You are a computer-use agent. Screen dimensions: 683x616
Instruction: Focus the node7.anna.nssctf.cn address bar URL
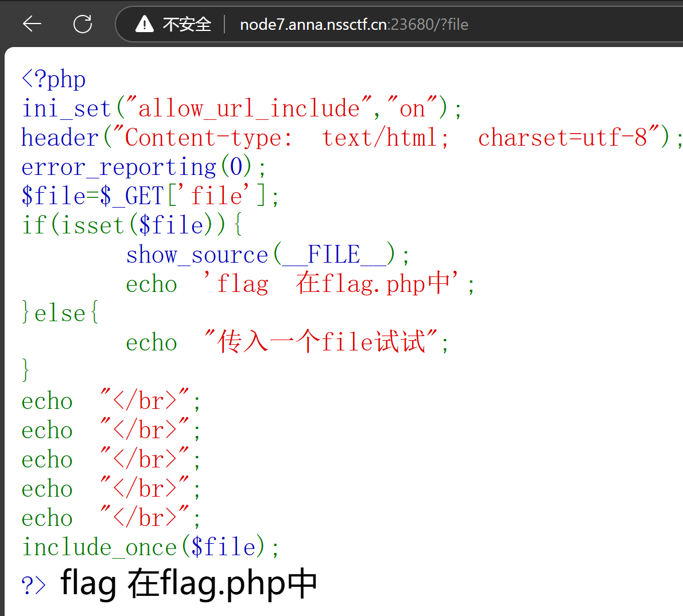click(x=354, y=25)
